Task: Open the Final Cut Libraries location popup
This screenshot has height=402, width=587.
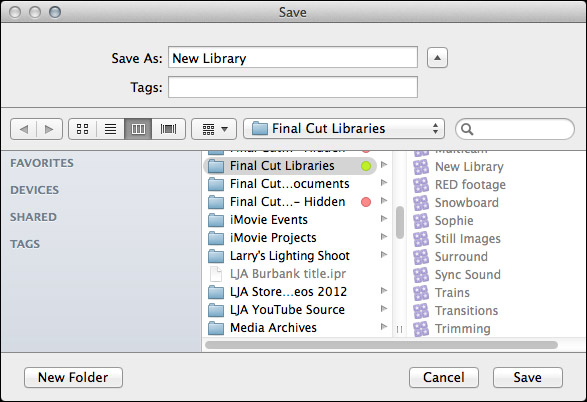Action: [344, 129]
